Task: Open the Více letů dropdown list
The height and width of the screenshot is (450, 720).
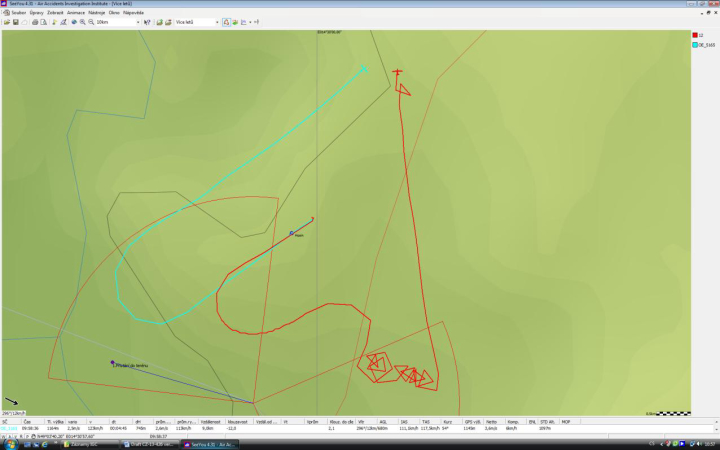Action: pyautogui.click(x=217, y=22)
